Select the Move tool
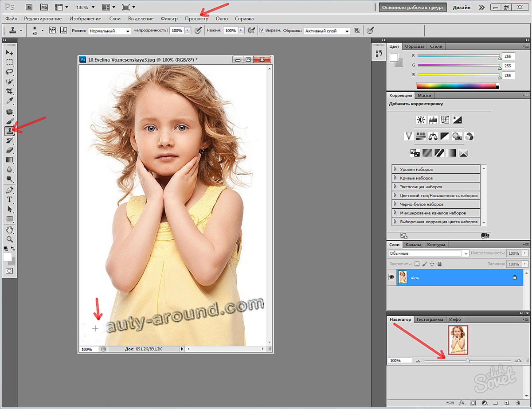The width and height of the screenshot is (532, 409). click(x=9, y=52)
